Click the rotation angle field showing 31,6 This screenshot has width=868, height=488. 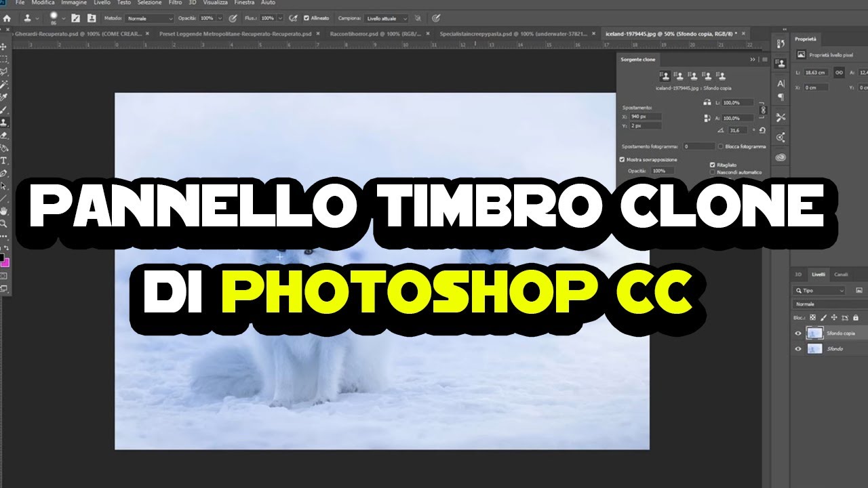coord(737,130)
